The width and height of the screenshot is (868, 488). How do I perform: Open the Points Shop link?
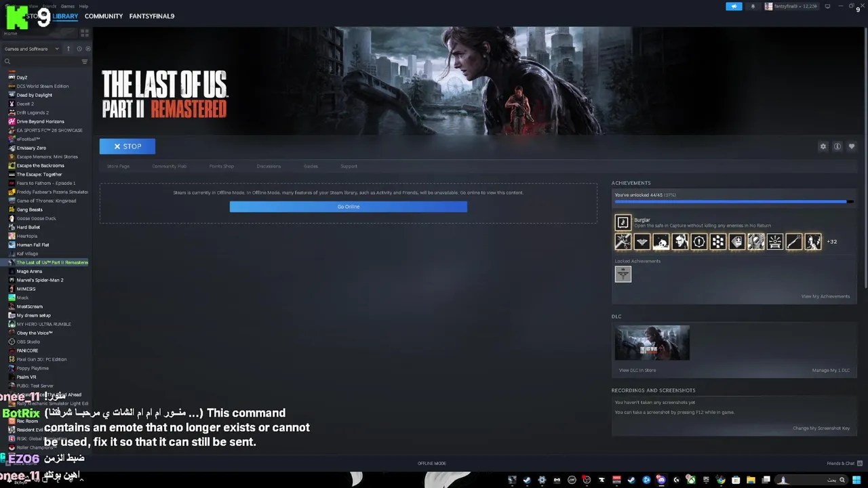point(222,166)
